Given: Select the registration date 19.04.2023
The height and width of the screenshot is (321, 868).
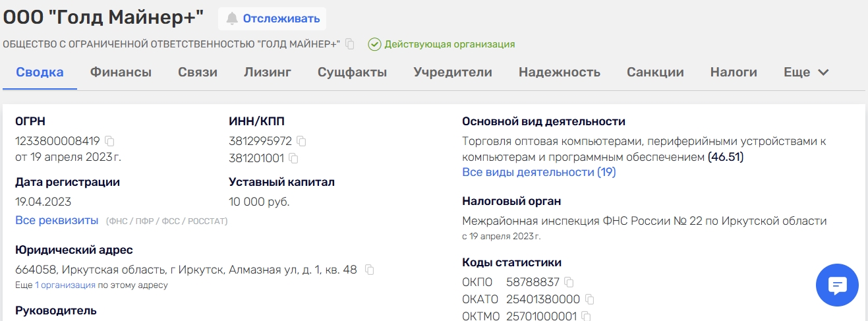Looking at the screenshot, I should pos(43,202).
